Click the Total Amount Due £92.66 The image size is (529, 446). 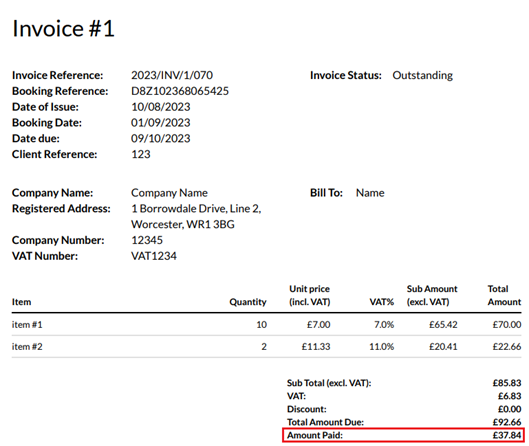(507, 422)
